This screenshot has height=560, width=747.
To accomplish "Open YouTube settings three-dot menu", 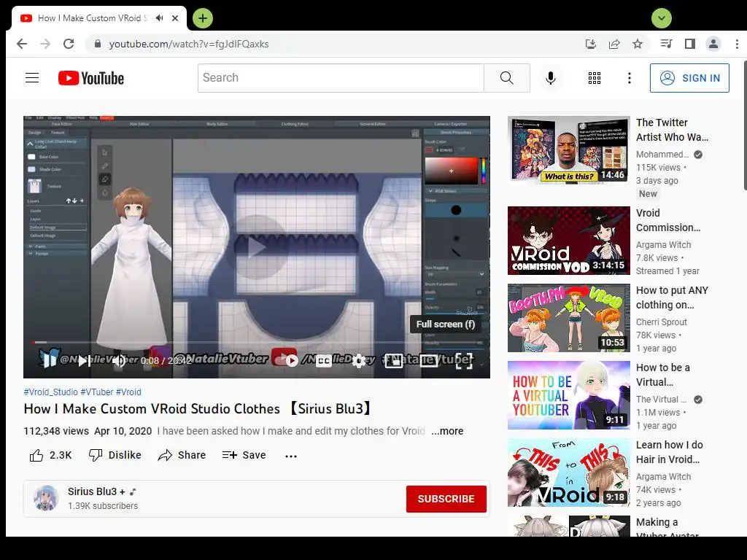I will [630, 77].
